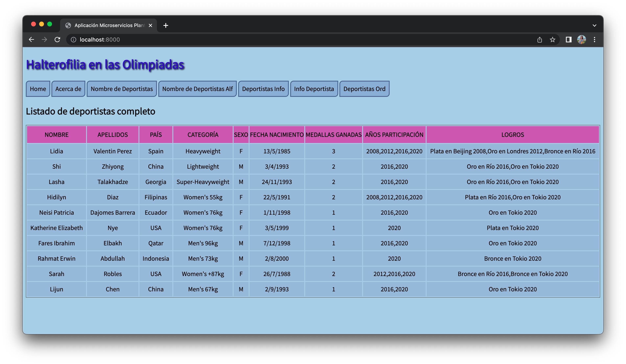Reload the page with the refresh icon
Image resolution: width=626 pixels, height=364 pixels.
pos(57,40)
